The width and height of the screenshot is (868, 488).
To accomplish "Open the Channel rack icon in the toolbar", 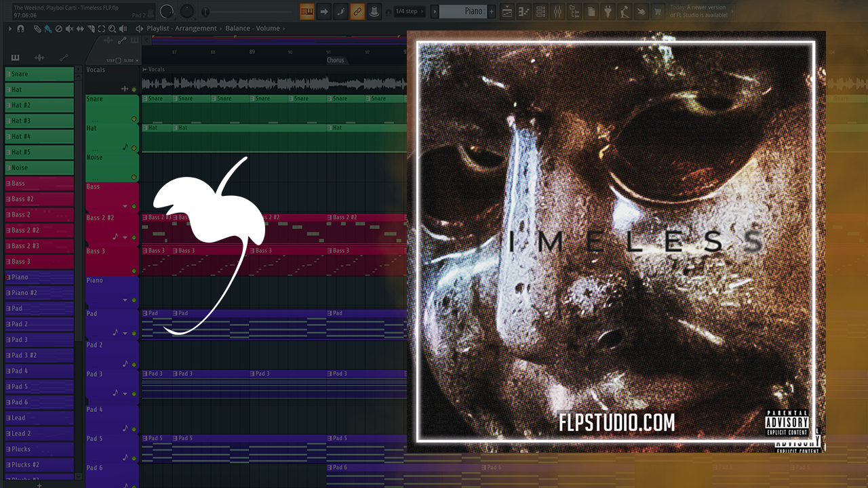I will (540, 12).
